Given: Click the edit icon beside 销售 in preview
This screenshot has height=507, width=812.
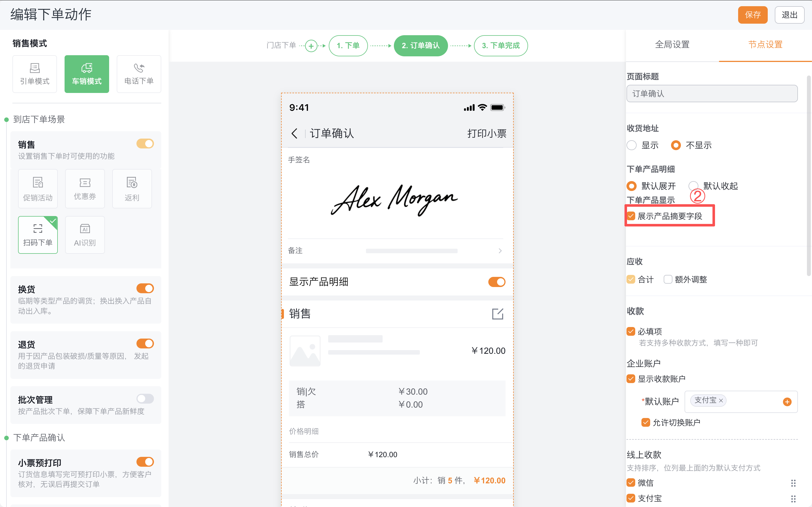Looking at the screenshot, I should (498, 314).
